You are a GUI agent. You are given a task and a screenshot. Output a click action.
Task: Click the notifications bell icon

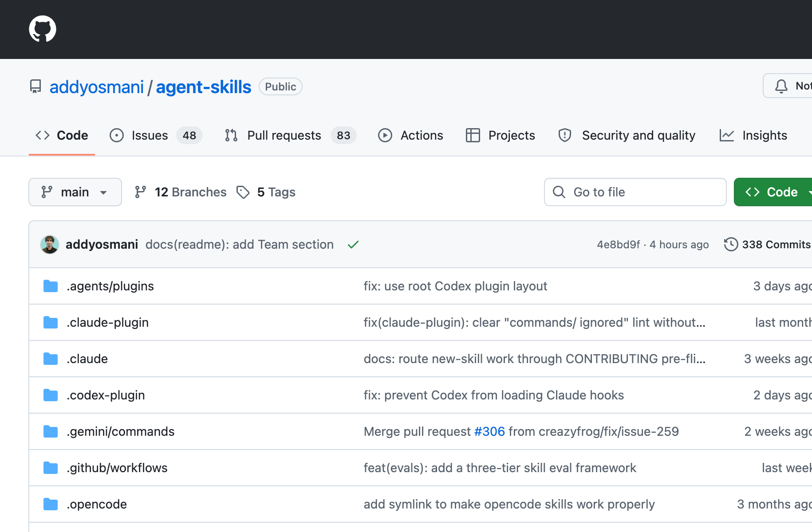click(x=781, y=86)
